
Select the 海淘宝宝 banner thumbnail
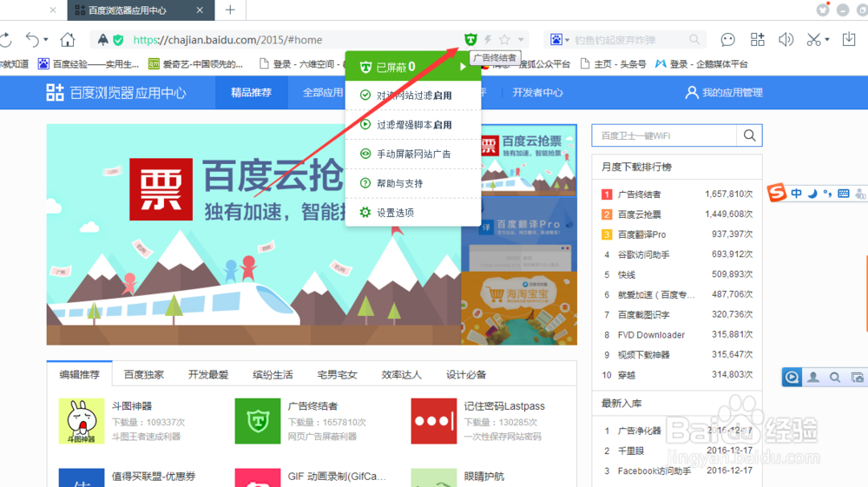tap(519, 308)
